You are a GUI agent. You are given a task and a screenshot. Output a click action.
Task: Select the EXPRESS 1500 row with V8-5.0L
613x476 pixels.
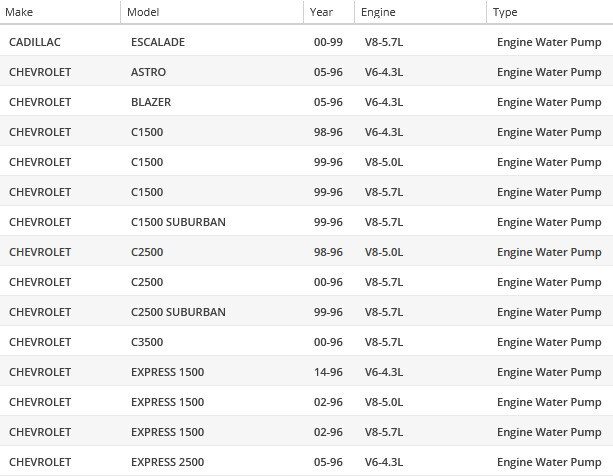[x=167, y=402]
